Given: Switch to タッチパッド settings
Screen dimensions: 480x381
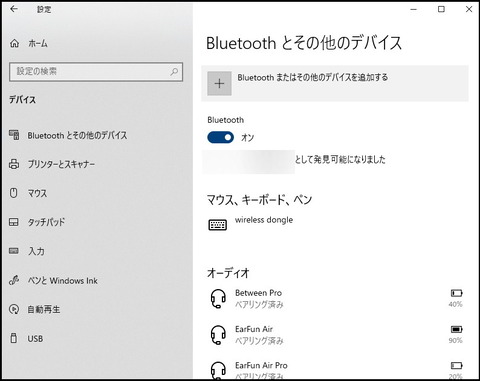Looking at the screenshot, I should click(46, 222).
